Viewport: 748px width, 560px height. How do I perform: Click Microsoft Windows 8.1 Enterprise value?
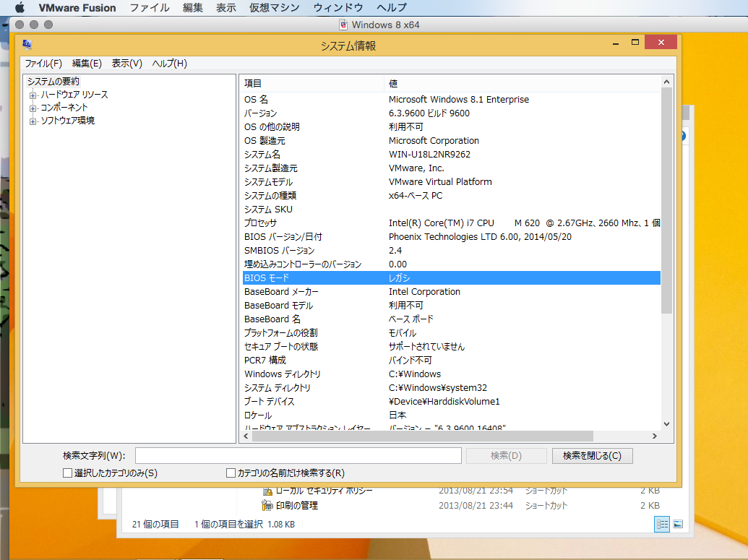(x=458, y=99)
